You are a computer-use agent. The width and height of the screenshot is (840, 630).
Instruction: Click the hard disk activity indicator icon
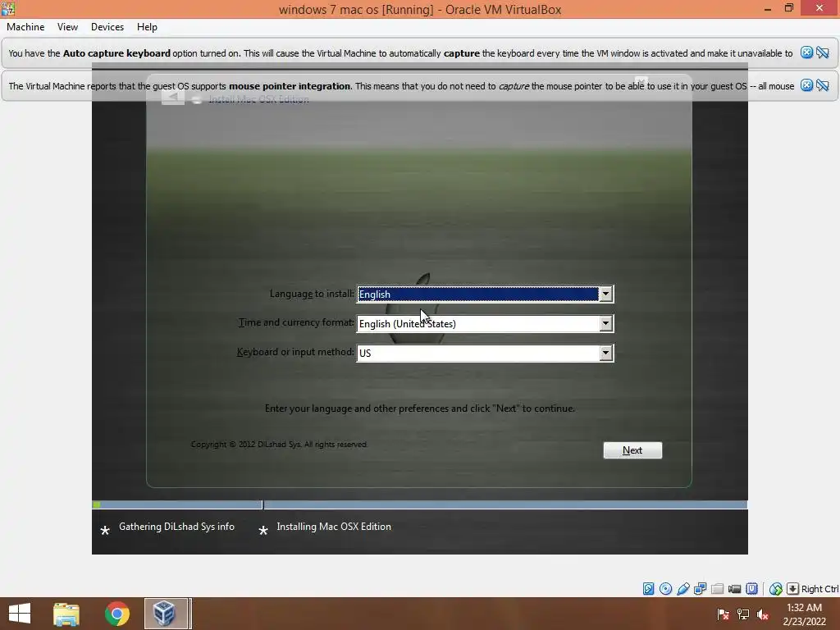click(648, 589)
